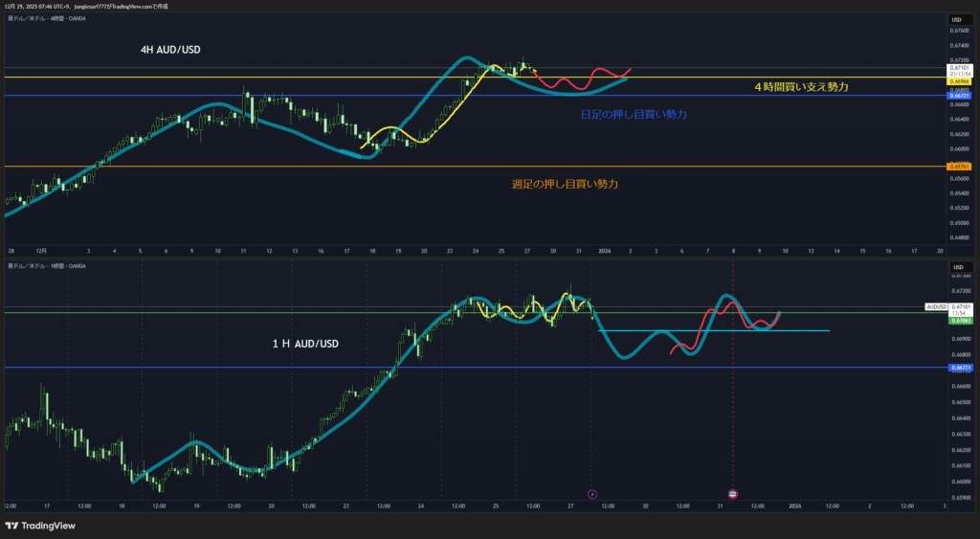This screenshot has width=980, height=539.
Task: Click the current price 0.67101 label on 4H chart
Action: (959, 68)
